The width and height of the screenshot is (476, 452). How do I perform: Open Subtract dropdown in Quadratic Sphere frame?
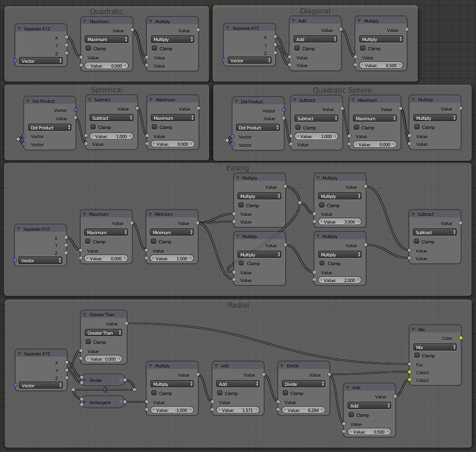[x=316, y=118]
